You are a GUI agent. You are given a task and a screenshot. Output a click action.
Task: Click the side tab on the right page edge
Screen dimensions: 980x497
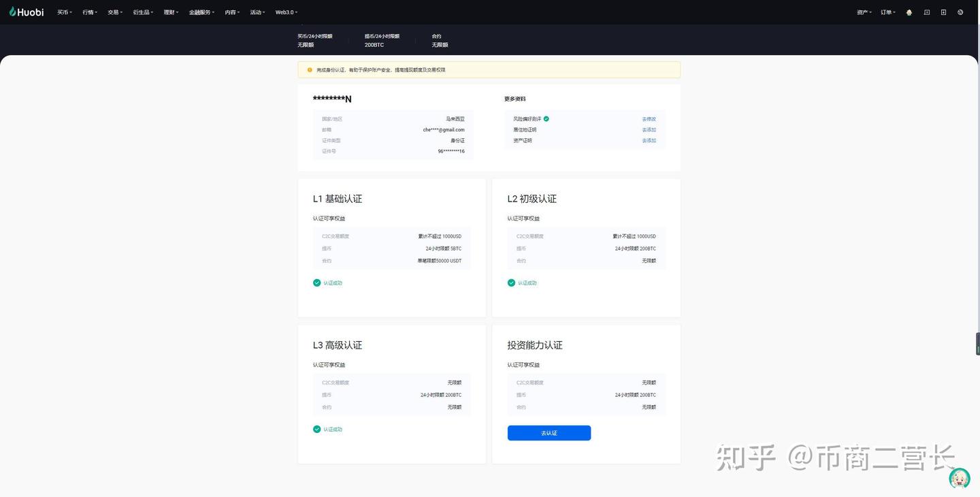click(x=977, y=343)
